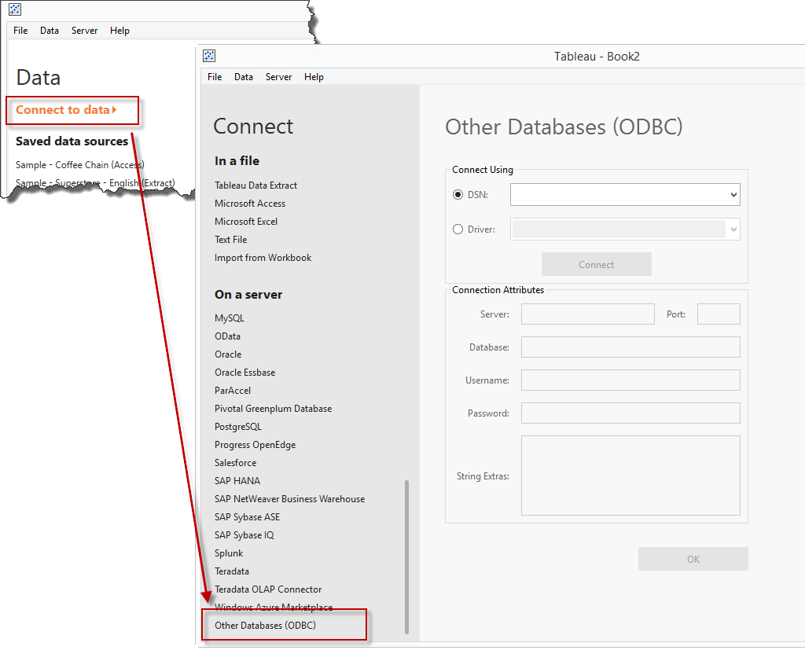Select PostgreSQL connection
The image size is (805, 672).
click(x=238, y=427)
